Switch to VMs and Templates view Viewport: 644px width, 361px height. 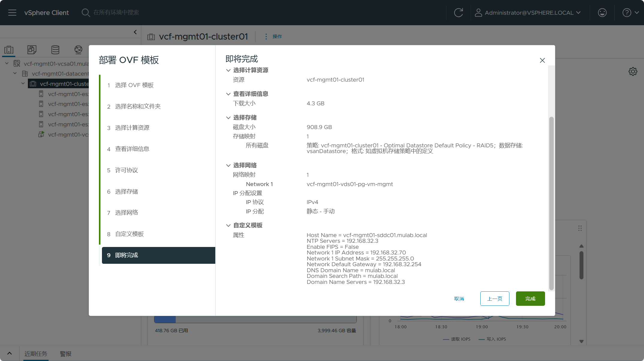(x=32, y=50)
